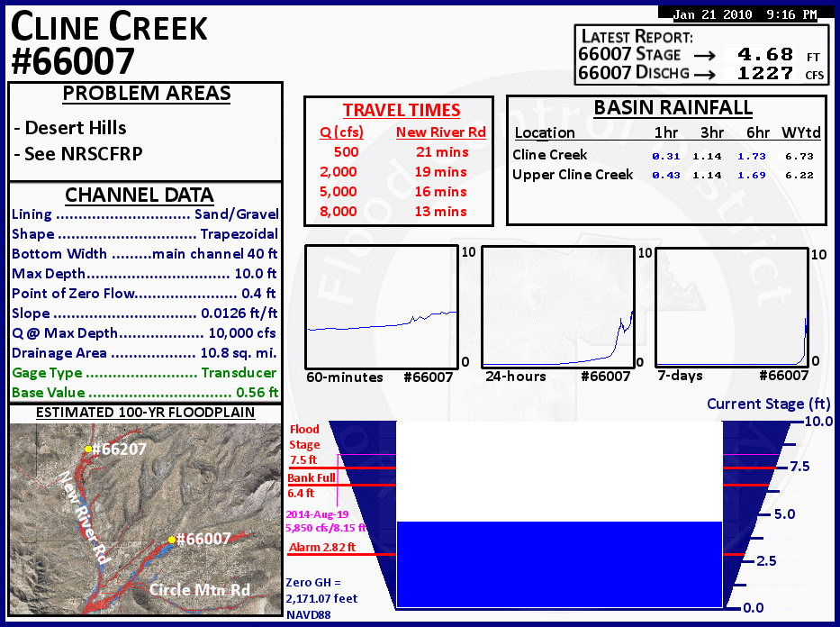Click the Alarm 2.82 ft level label
Screen dimensions: 840x627
tap(321, 547)
